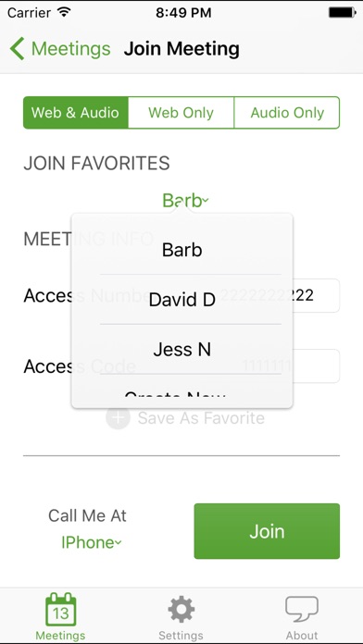Image resolution: width=363 pixels, height=644 pixels.
Task: Collapse the Barb favorites dropdown
Action: pyautogui.click(x=186, y=201)
